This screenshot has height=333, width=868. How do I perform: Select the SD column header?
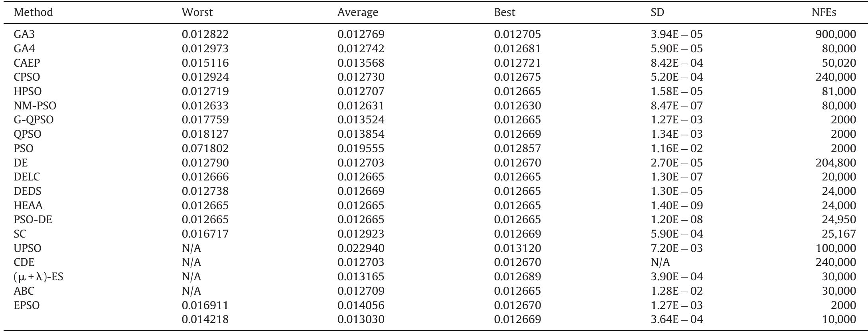click(657, 12)
